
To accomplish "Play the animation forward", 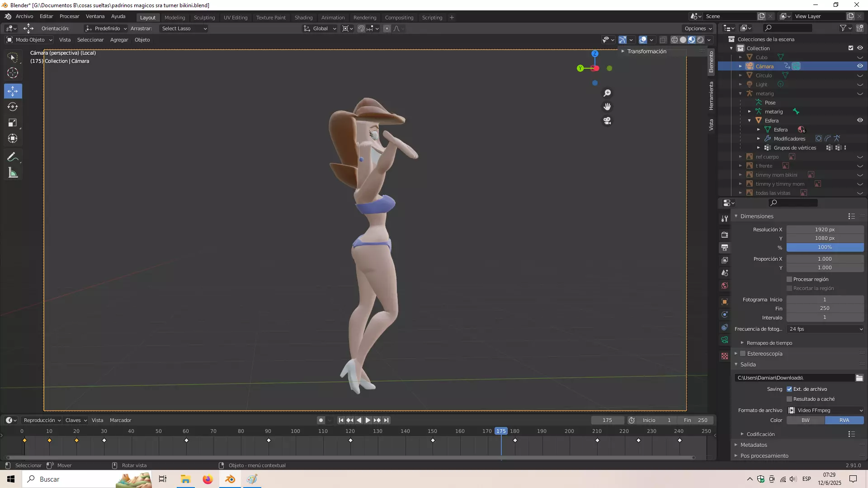I will click(x=368, y=420).
